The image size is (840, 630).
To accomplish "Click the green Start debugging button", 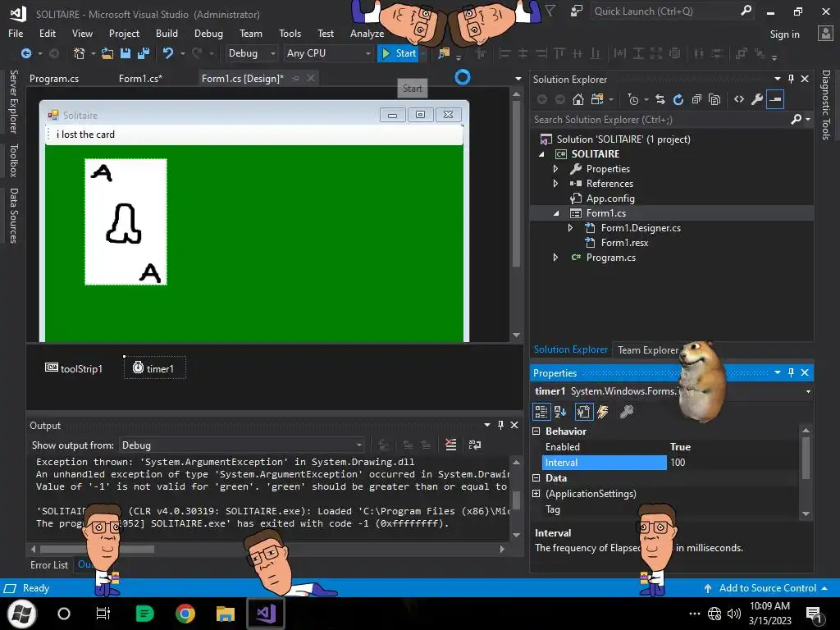I will [399, 53].
